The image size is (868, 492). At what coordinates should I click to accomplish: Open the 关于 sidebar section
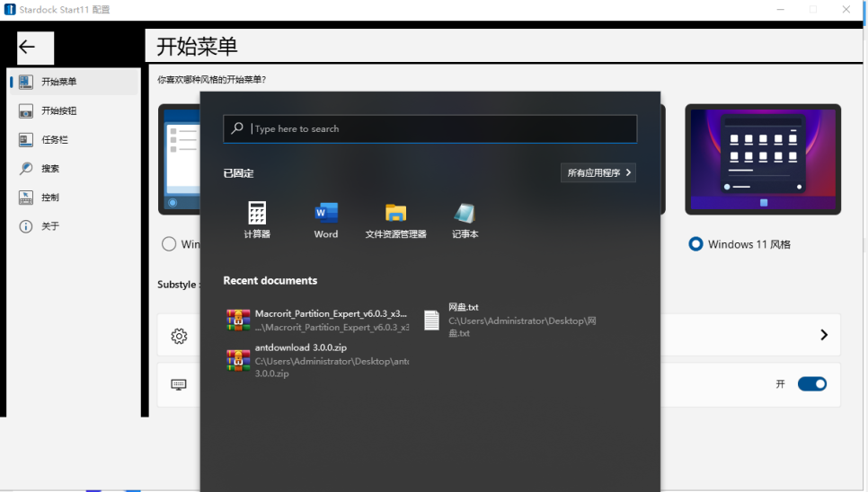pos(75,226)
